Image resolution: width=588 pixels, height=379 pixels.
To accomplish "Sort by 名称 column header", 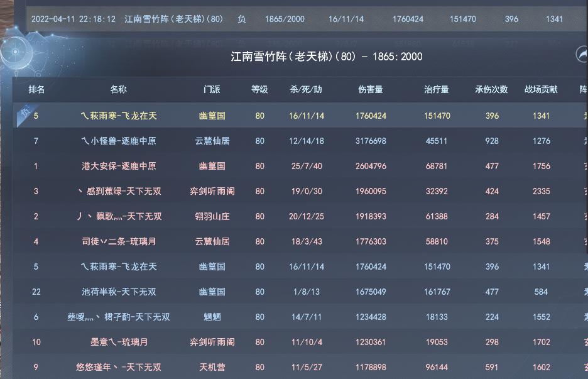I will [x=119, y=89].
